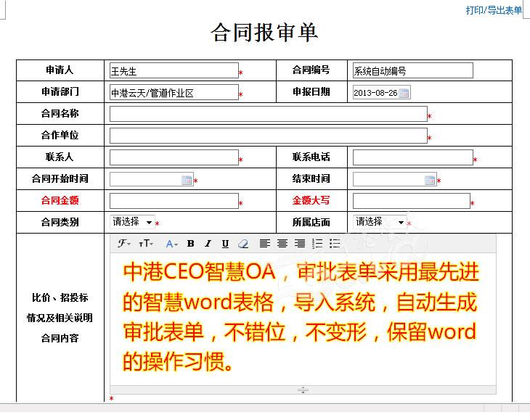Click the 比价、招投标 label

[60, 297]
